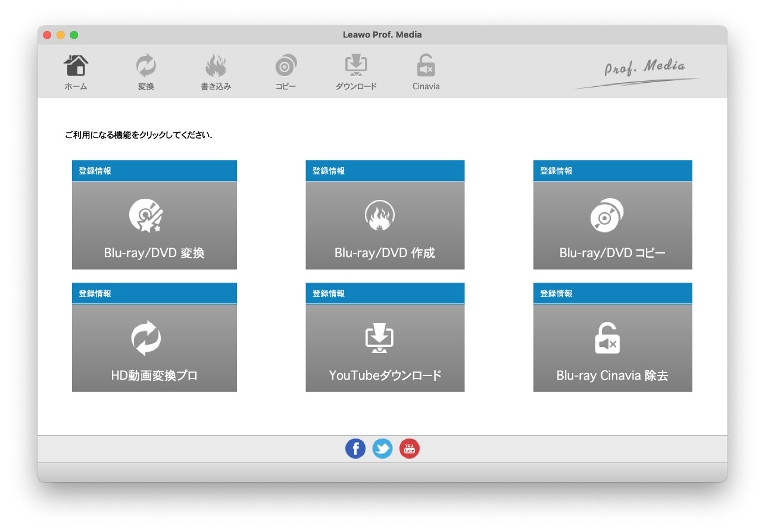This screenshot has width=765, height=532.
Task: Open the YouTubeダウンロード tile
Action: click(385, 348)
